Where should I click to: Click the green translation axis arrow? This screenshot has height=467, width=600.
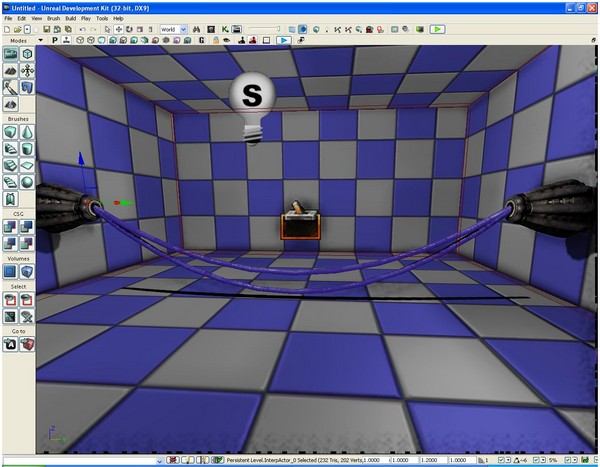(127, 203)
